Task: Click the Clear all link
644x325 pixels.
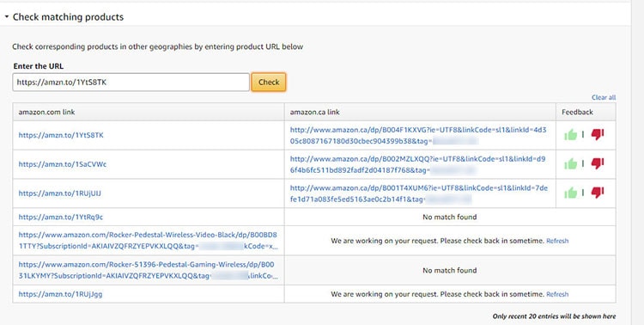Action: tap(604, 97)
